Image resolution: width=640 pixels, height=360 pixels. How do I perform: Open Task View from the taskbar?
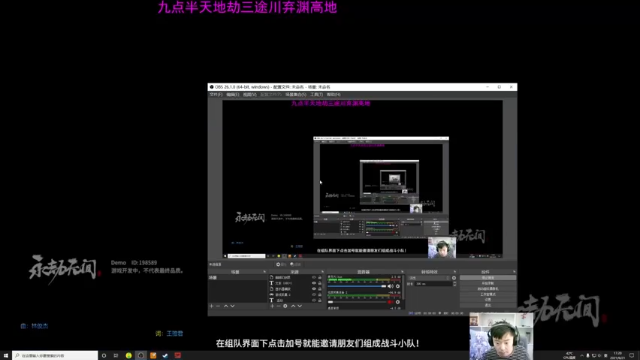point(116,356)
